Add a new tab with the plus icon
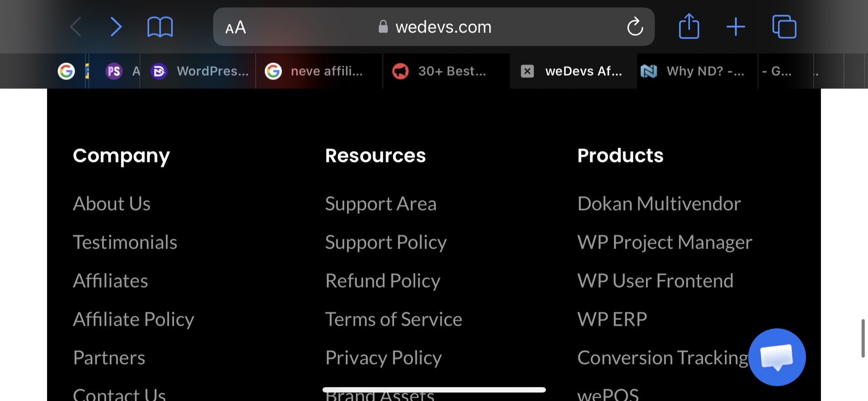The width and height of the screenshot is (868, 401). 736,27
